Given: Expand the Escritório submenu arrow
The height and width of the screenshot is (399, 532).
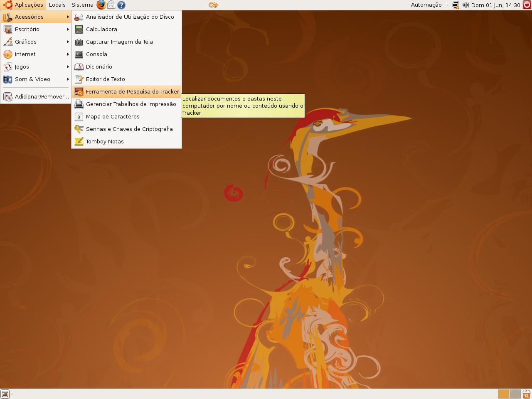Looking at the screenshot, I should [x=68, y=30].
